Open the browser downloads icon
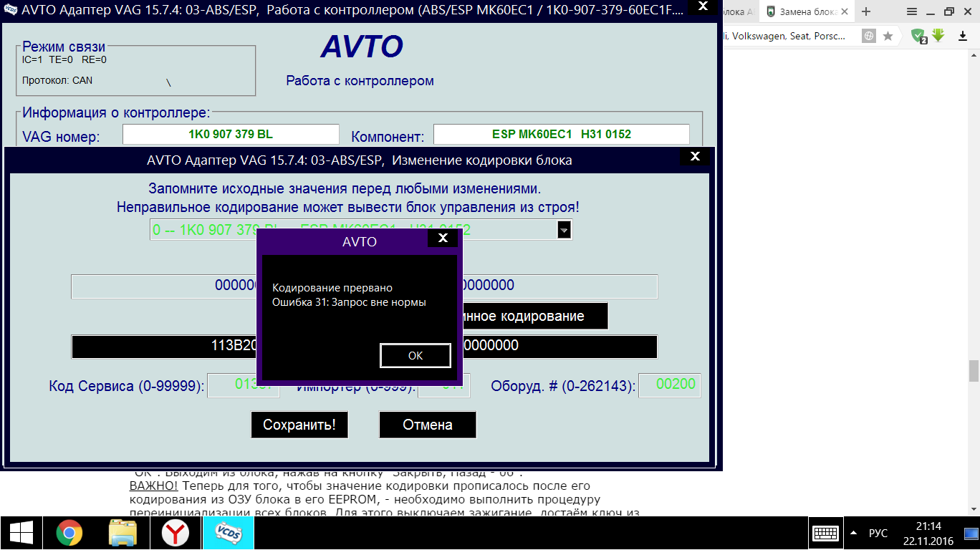Screen dimensions: 980x550 [964, 36]
